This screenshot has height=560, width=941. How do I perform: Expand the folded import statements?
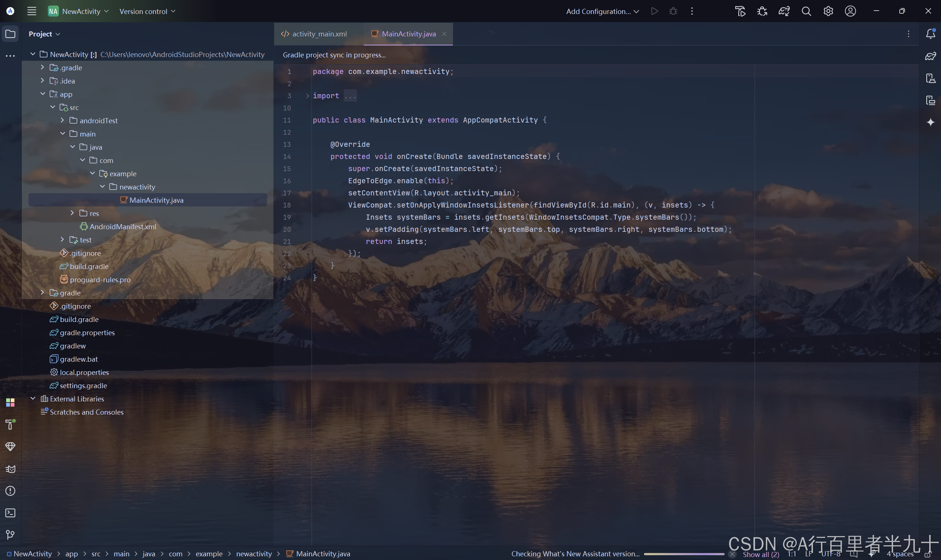[308, 96]
